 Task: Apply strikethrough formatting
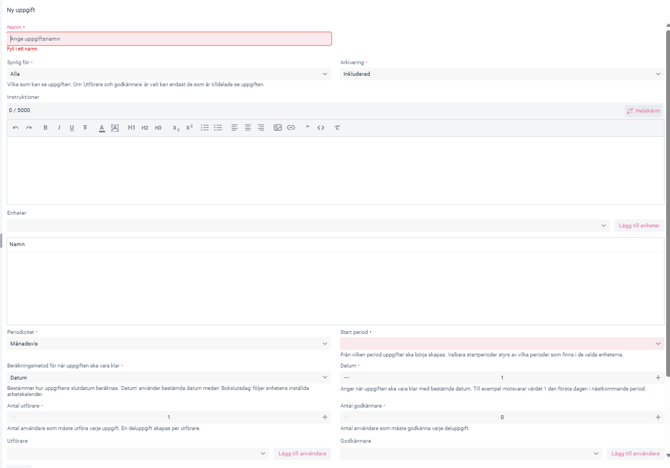tap(85, 128)
